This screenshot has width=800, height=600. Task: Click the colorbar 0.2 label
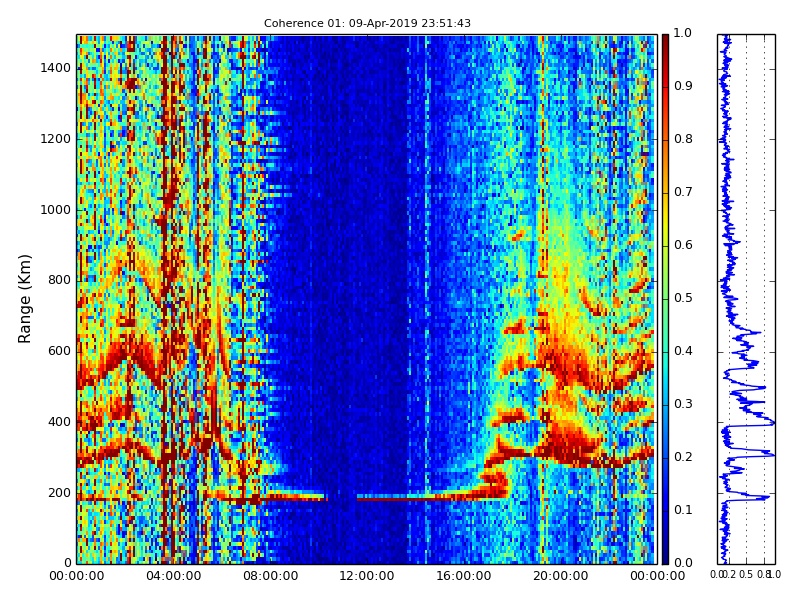(x=683, y=457)
